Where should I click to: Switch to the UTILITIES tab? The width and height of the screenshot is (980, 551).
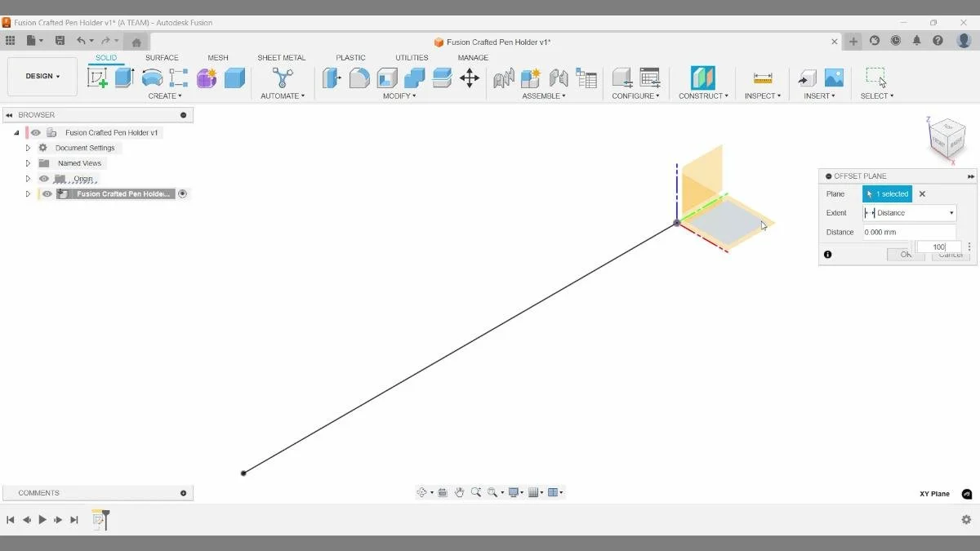coord(412,58)
